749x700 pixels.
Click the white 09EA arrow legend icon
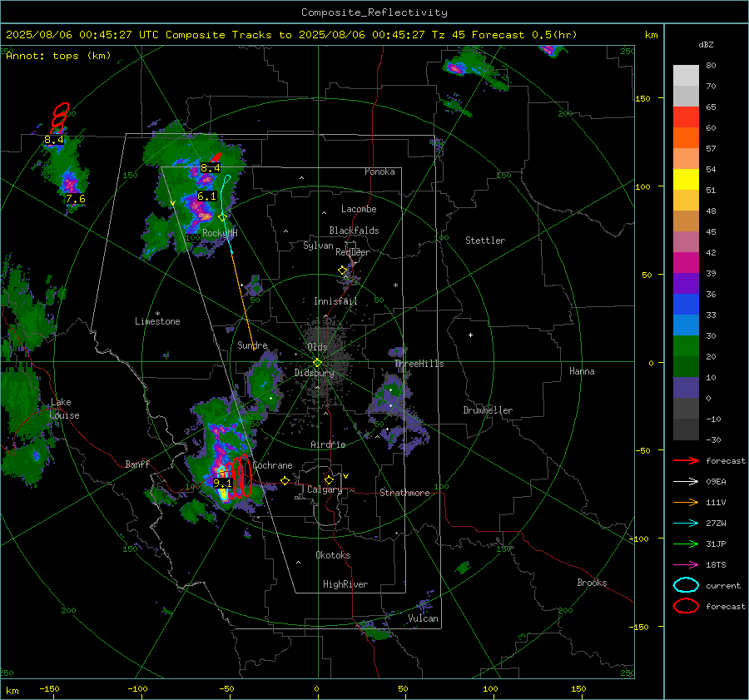[686, 482]
